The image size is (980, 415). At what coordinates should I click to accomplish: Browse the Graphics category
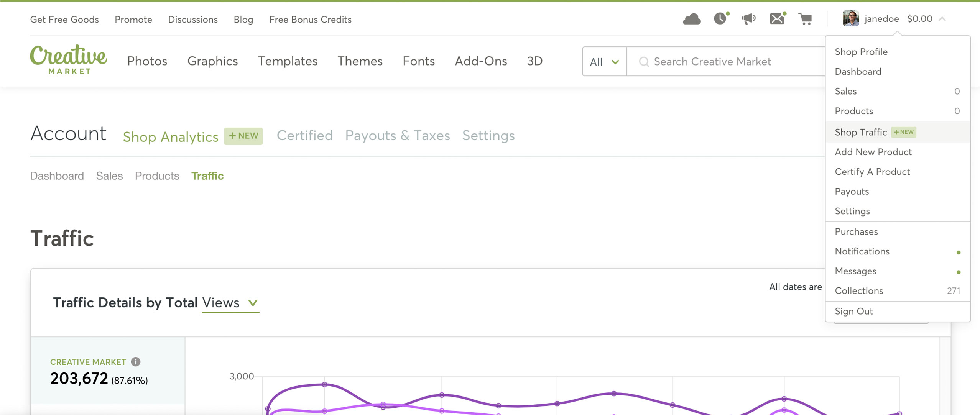212,61
